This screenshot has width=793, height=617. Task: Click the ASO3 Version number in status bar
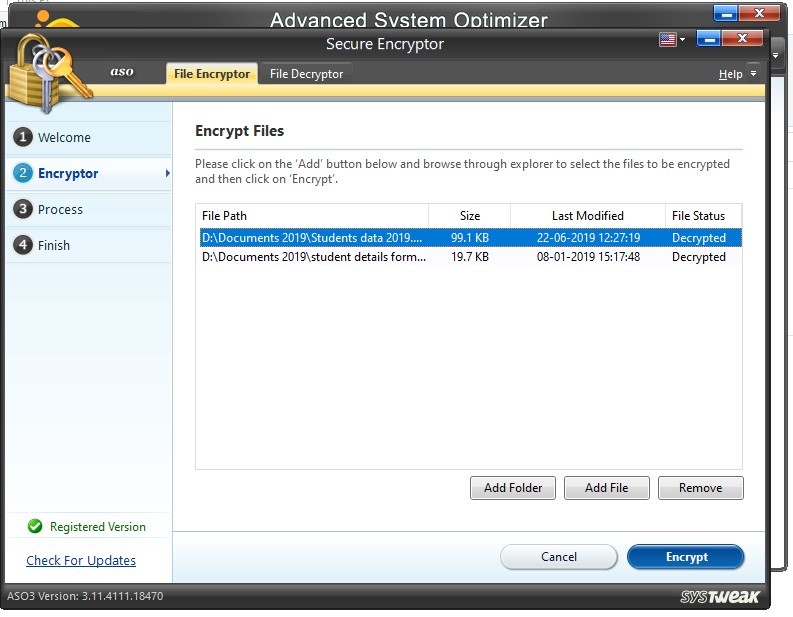coord(85,596)
